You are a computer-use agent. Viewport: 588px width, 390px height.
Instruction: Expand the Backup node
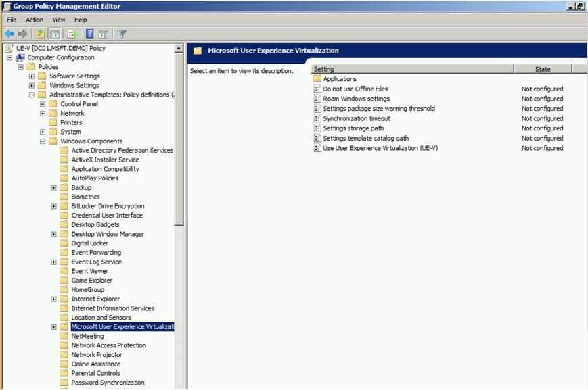click(x=53, y=188)
